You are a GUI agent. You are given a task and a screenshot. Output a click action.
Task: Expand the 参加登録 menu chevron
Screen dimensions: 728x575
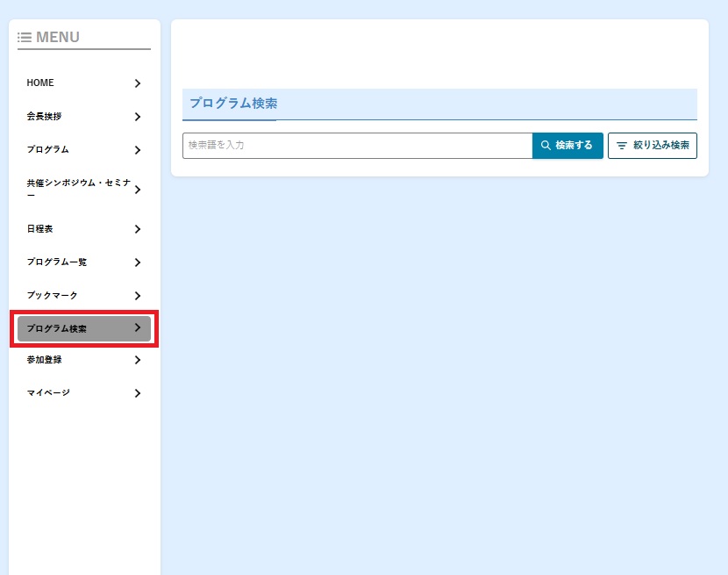coord(138,360)
